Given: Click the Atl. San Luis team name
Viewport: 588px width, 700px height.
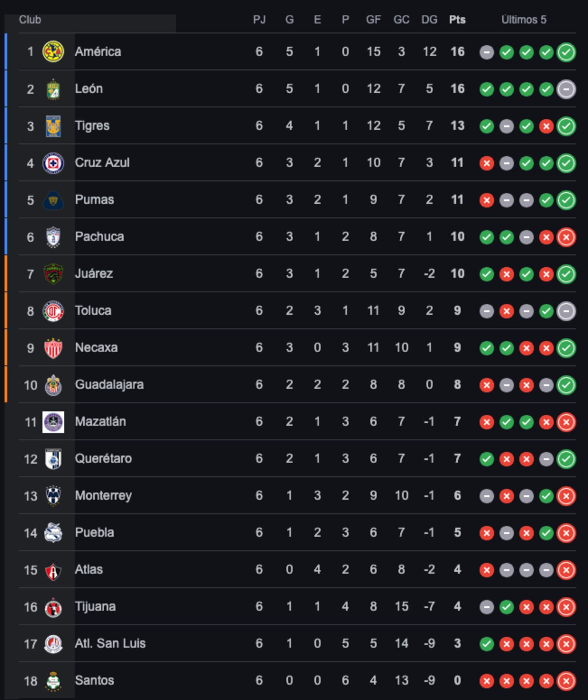Looking at the screenshot, I should click(110, 644).
